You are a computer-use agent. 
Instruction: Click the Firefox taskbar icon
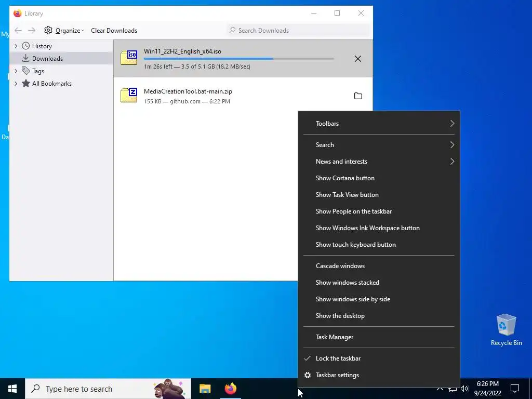click(x=230, y=389)
